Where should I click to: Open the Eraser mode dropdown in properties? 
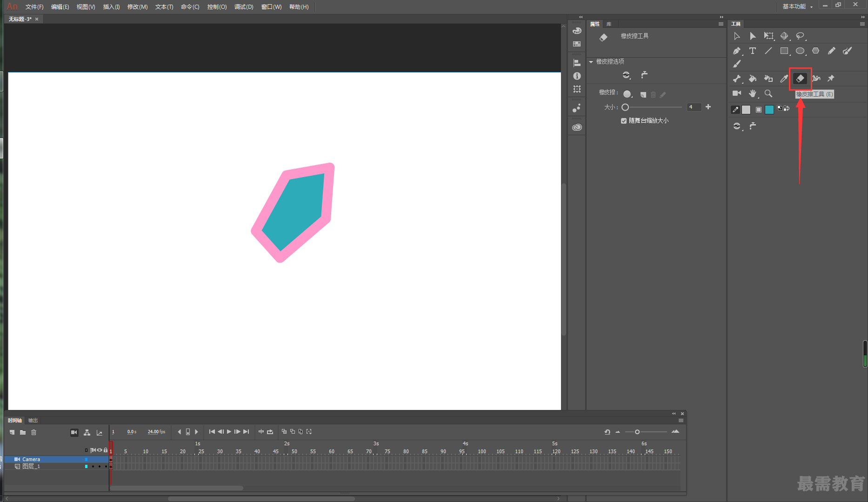point(627,75)
